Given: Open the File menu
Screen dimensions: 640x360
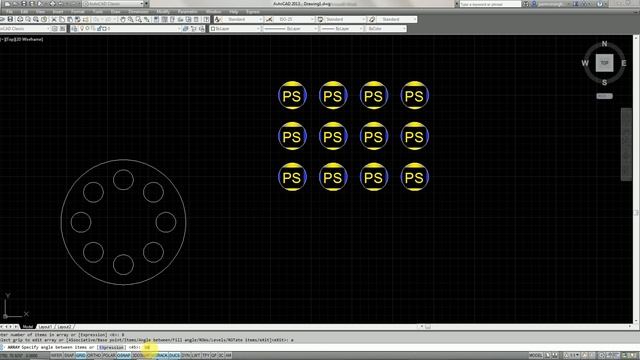Looking at the screenshot, I should click(9, 12).
